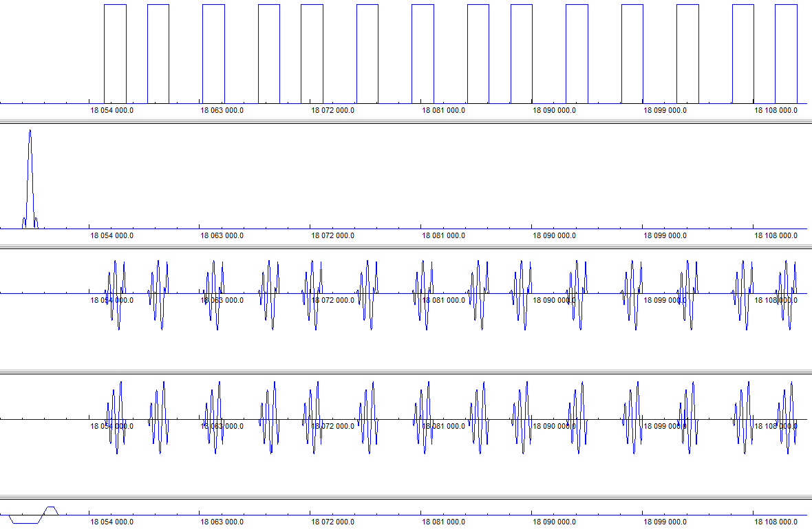This screenshot has height=532, width=812.
Task: Select the last waveform burst in fourth panel
Action: (x=787, y=418)
